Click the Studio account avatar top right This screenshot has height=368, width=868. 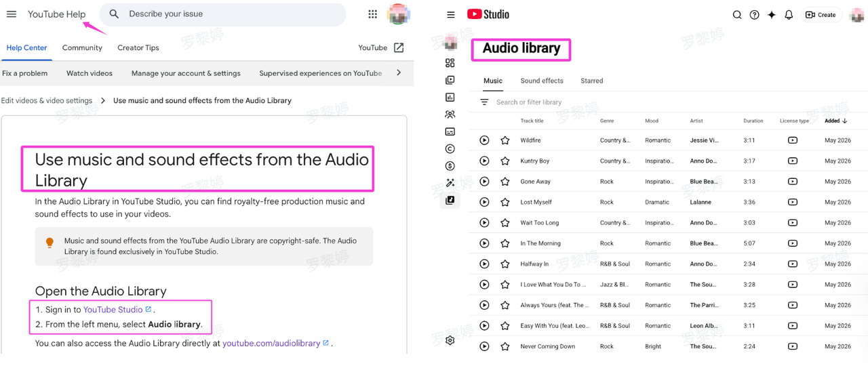coord(856,15)
